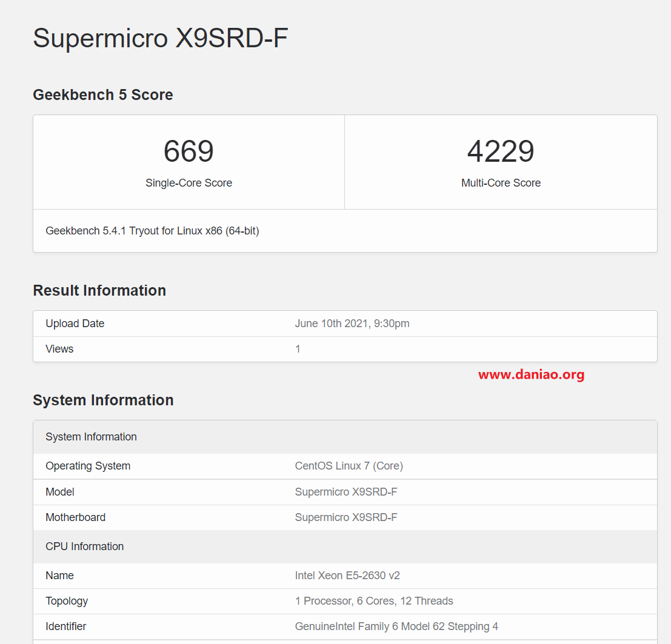Click the multi-core score value 4229

coord(501,151)
